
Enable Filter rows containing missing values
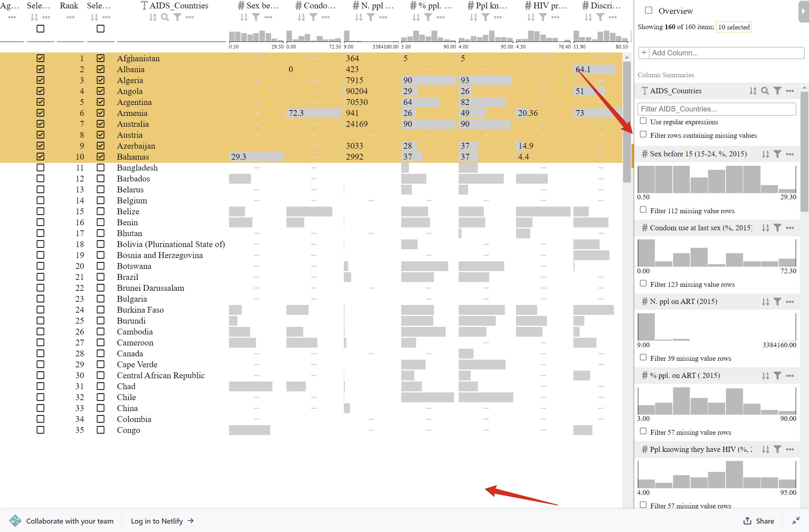(643, 134)
